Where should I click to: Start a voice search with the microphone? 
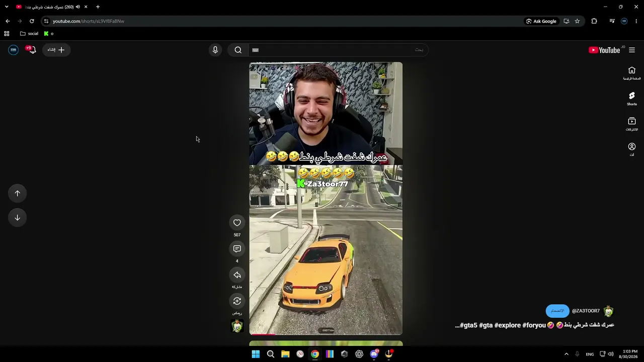(215, 50)
